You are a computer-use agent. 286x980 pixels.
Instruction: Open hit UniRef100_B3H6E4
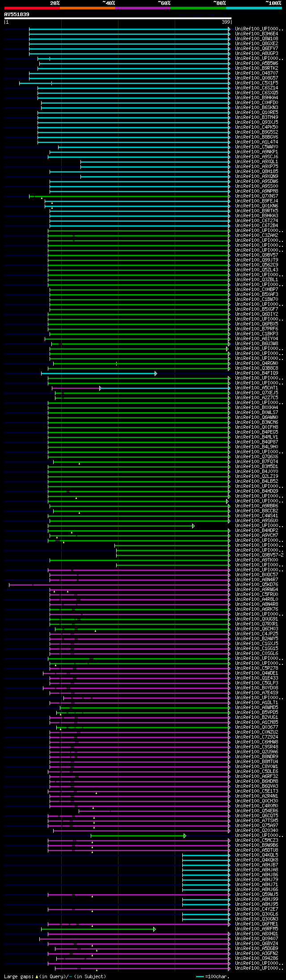(257, 34)
